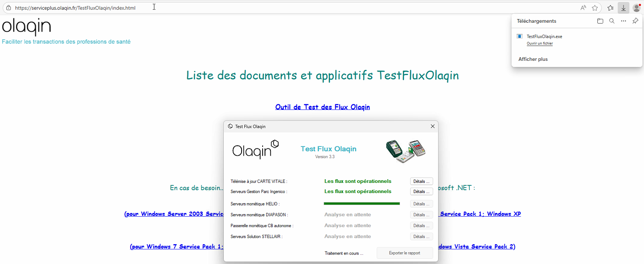This screenshot has height=264, width=644.
Task: Open downloads folder icon in Téléchargements panel
Action: pyautogui.click(x=600, y=21)
